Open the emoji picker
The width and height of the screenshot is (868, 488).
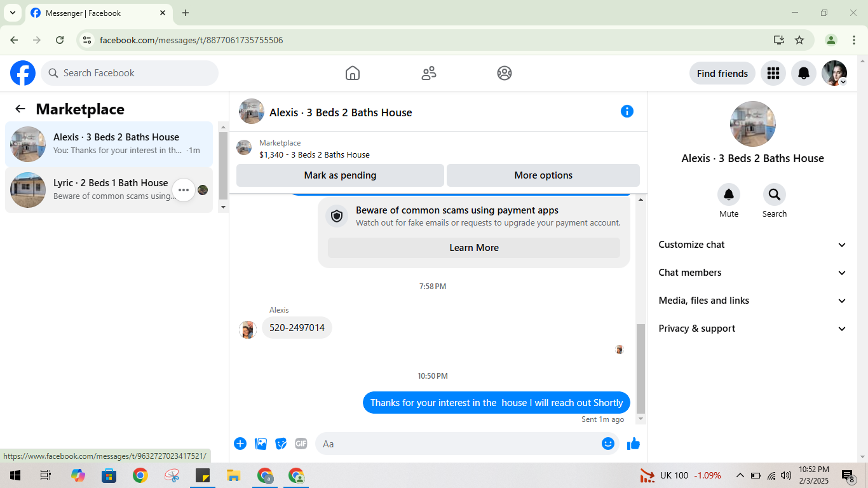608,444
